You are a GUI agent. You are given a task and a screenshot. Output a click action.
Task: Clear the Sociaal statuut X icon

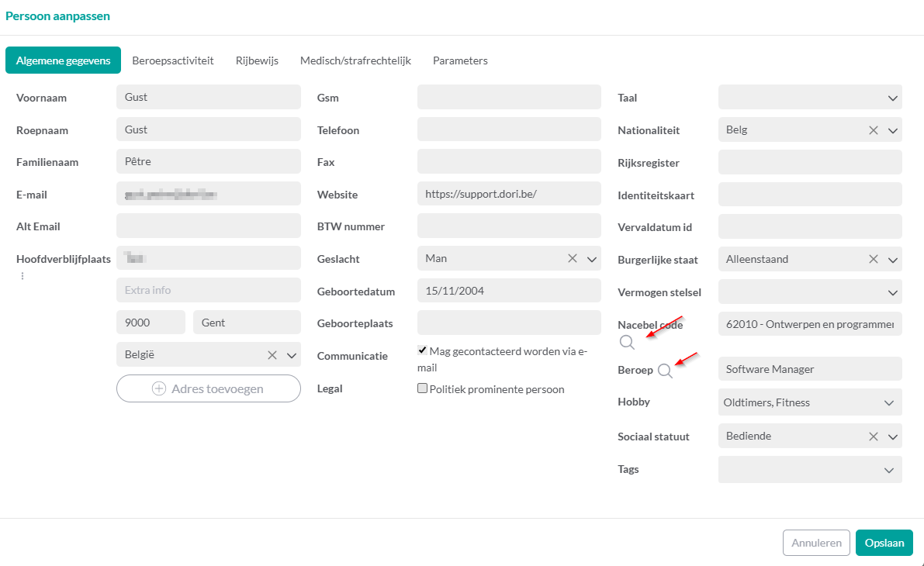pos(873,437)
